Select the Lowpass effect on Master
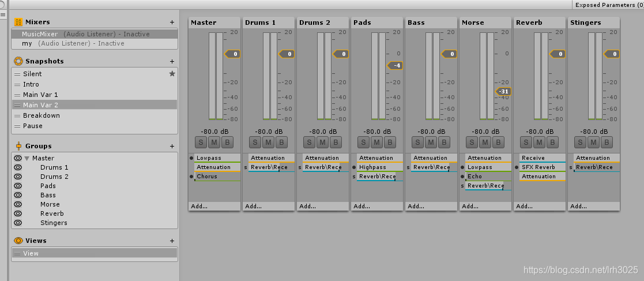 [217, 158]
